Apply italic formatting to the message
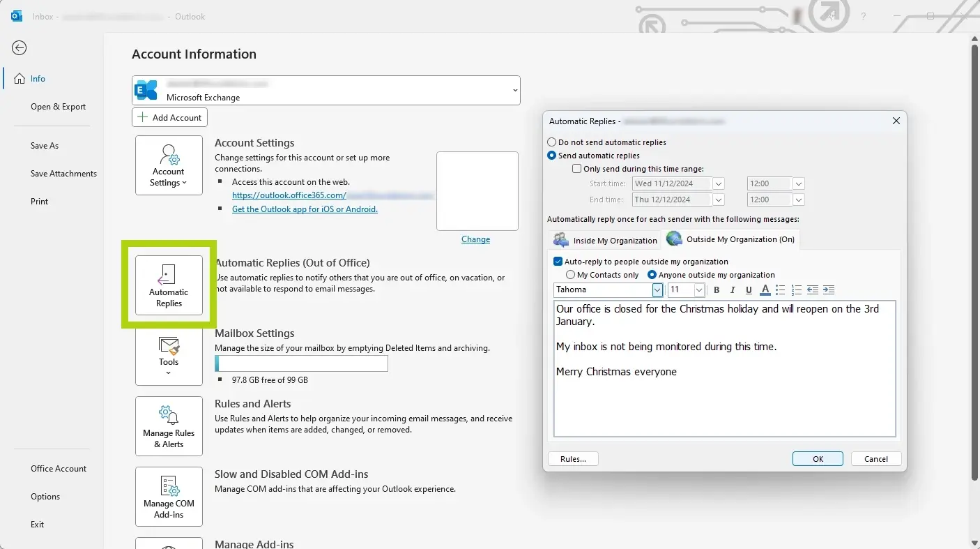The height and width of the screenshot is (549, 980). pos(733,289)
